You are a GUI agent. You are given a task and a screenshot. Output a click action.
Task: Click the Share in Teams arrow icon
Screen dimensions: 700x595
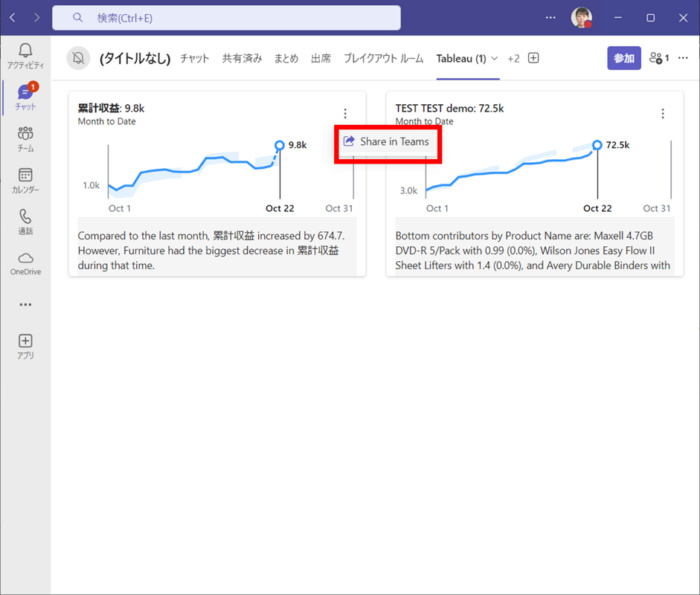point(349,141)
